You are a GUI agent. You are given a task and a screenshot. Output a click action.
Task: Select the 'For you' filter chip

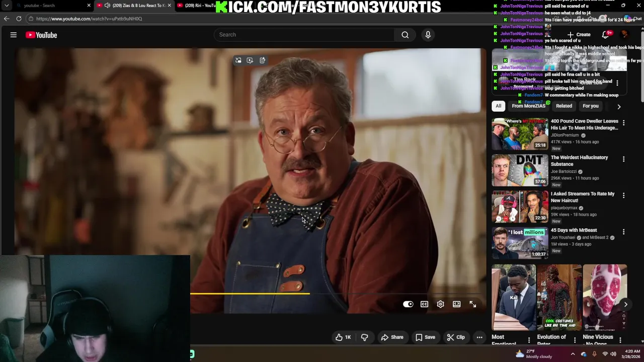pyautogui.click(x=591, y=106)
